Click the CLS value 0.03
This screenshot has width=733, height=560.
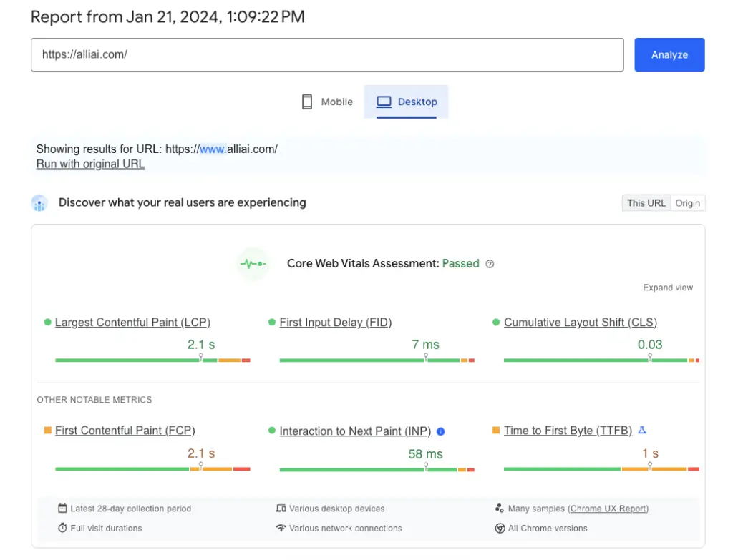click(x=650, y=345)
